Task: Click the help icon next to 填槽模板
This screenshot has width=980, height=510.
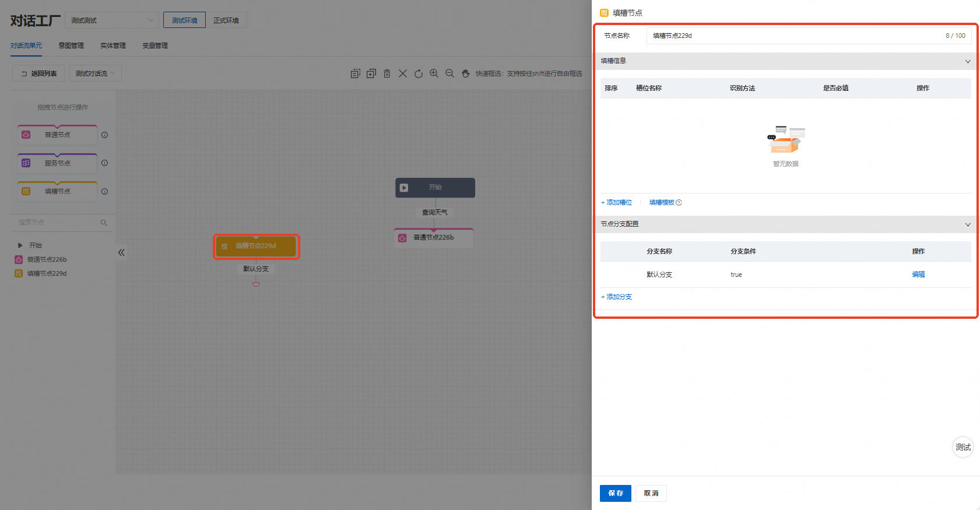Action: [679, 203]
